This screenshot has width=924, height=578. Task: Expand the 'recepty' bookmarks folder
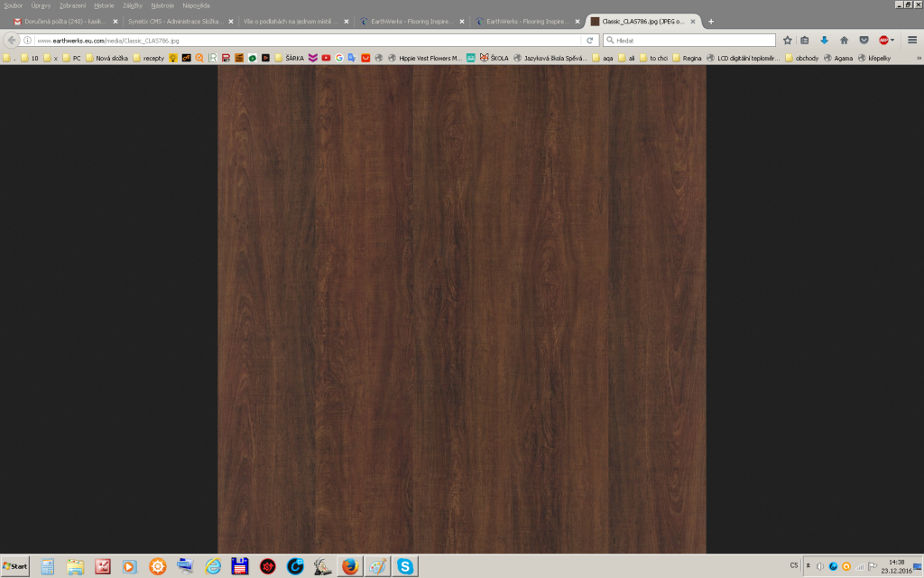click(x=149, y=58)
